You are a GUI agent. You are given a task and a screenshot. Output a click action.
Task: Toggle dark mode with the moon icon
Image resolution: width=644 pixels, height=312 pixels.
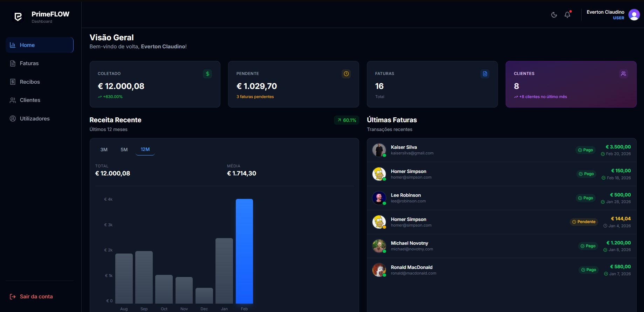(x=554, y=15)
